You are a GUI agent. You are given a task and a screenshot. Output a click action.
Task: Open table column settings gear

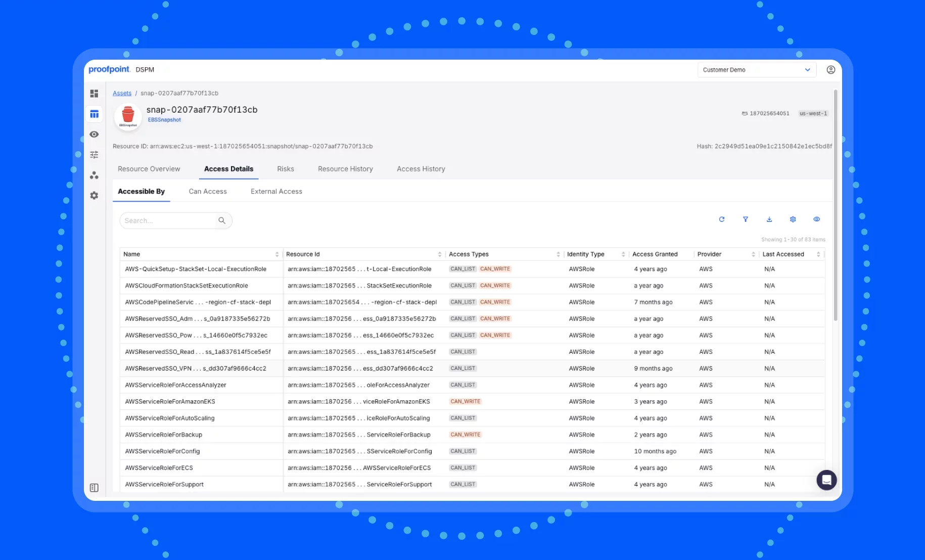tap(793, 219)
